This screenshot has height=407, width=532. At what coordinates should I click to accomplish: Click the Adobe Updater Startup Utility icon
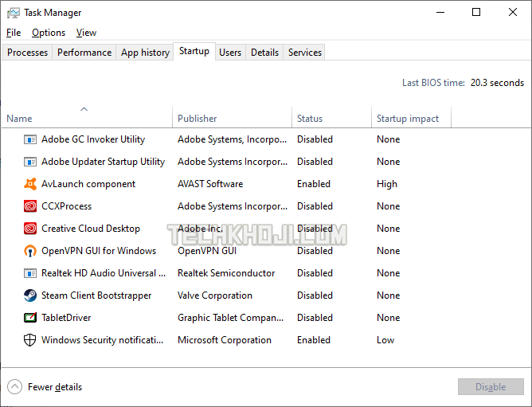point(30,162)
